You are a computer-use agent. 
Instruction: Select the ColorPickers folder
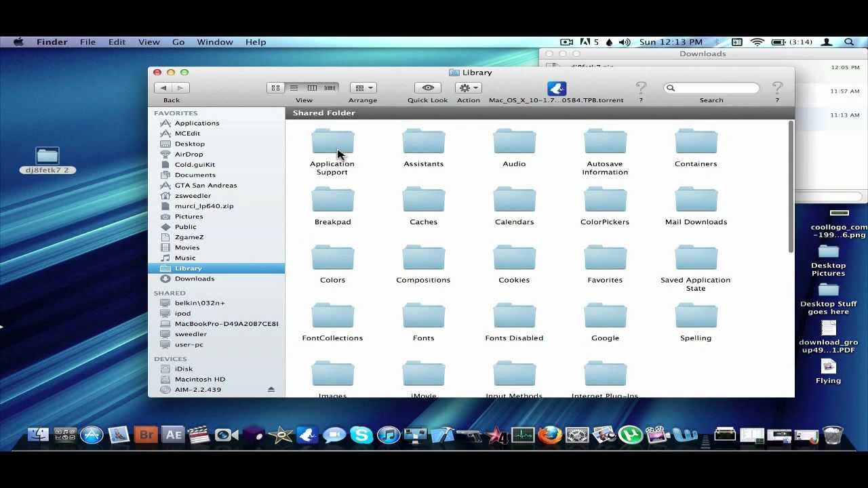point(605,207)
